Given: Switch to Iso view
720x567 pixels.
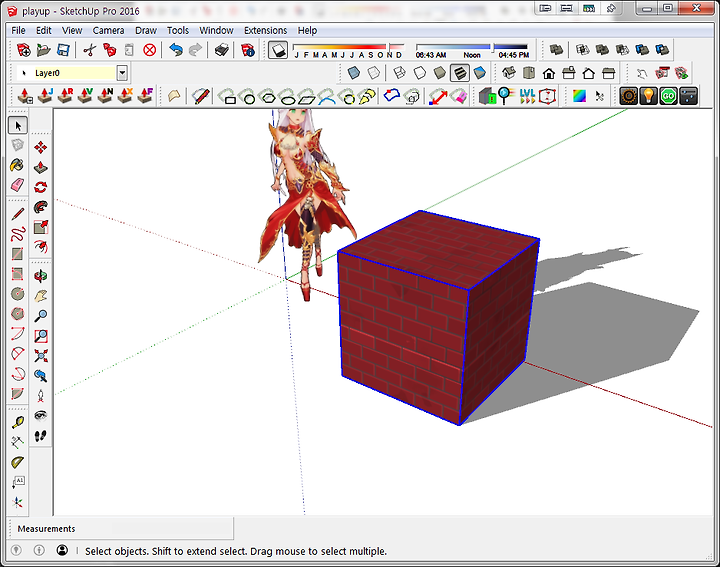Looking at the screenshot, I should point(509,73).
